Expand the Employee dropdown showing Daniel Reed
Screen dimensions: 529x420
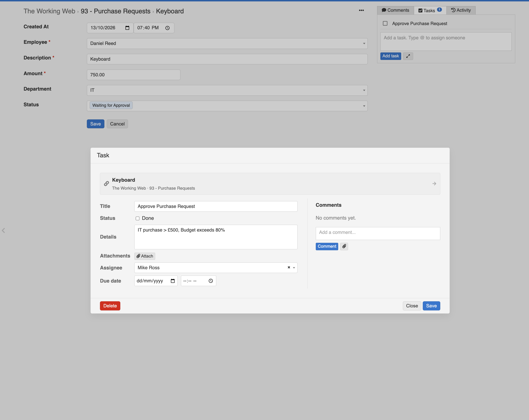227,44
